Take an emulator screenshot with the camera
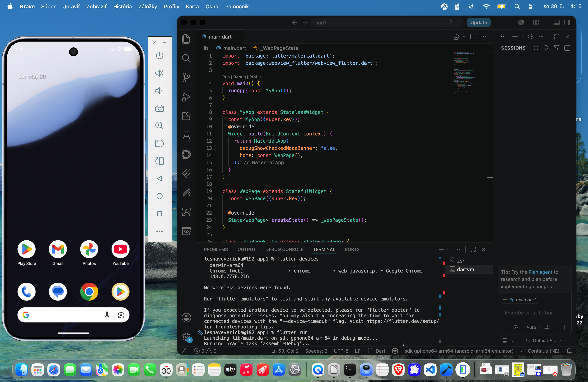The width and height of the screenshot is (588, 382). coord(160,108)
